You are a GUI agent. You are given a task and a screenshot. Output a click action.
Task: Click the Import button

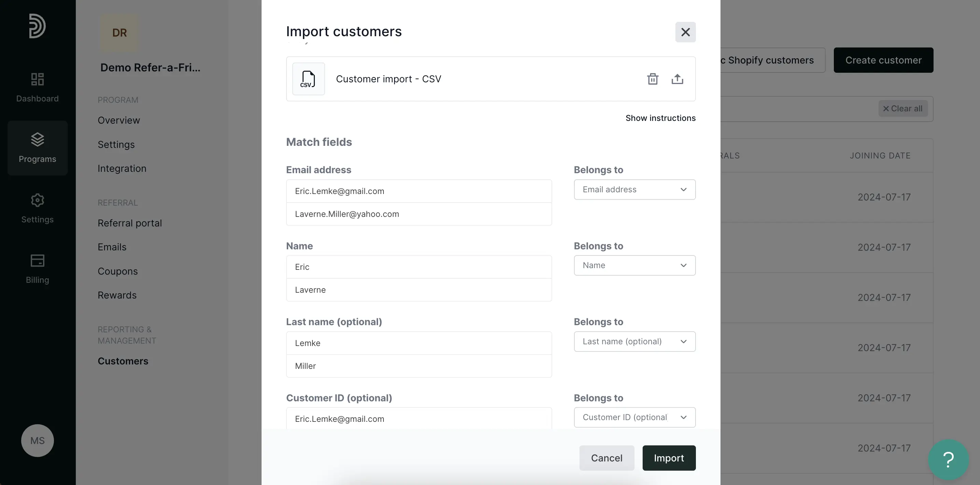(669, 458)
